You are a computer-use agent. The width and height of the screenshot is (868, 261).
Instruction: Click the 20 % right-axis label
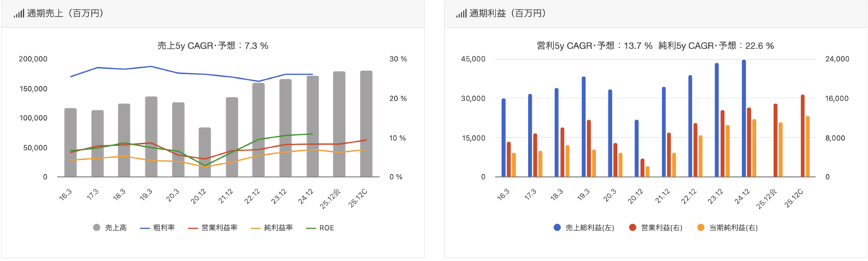pos(398,98)
